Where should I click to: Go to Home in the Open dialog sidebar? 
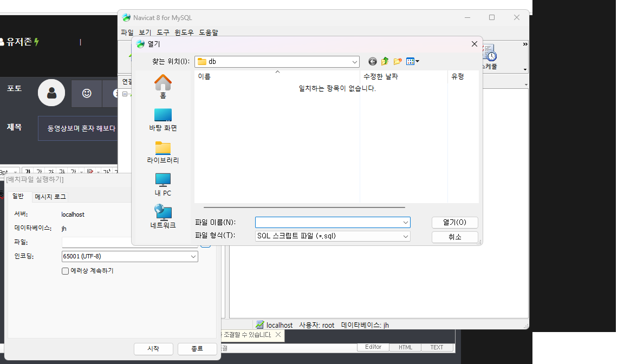tap(162, 86)
